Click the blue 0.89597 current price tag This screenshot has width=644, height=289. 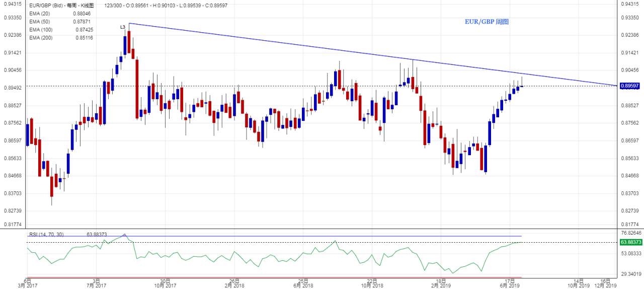631,86
